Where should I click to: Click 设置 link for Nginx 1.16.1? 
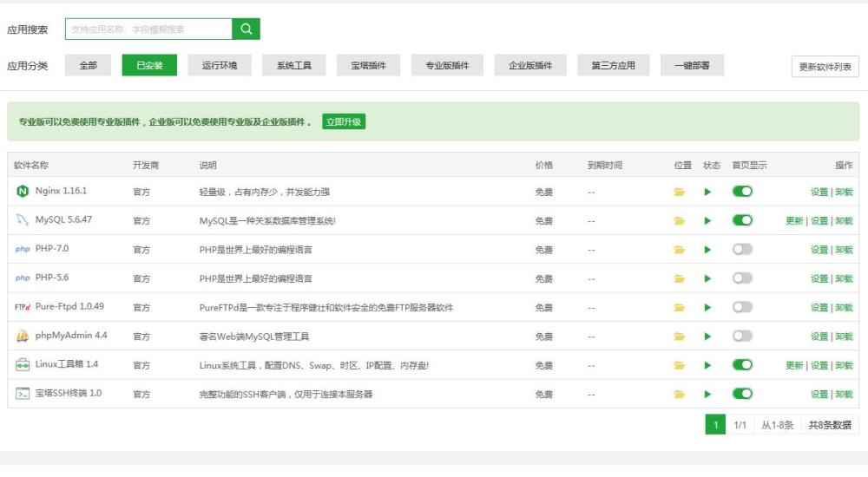(819, 192)
